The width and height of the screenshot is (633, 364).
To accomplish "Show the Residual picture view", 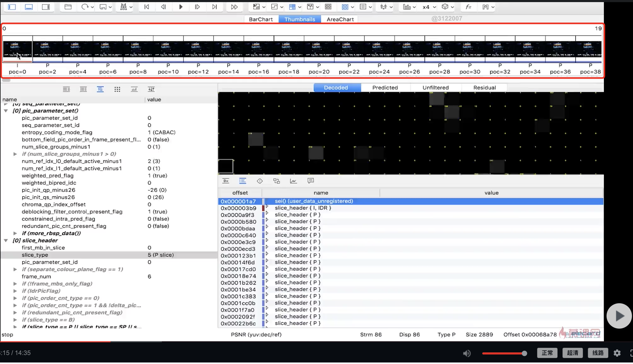I will point(484,88).
